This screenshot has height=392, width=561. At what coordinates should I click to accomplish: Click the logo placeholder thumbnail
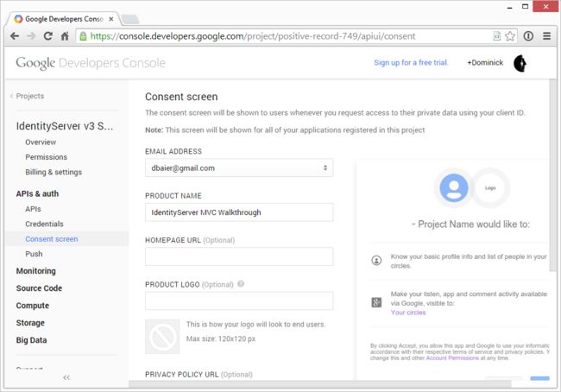tap(162, 337)
